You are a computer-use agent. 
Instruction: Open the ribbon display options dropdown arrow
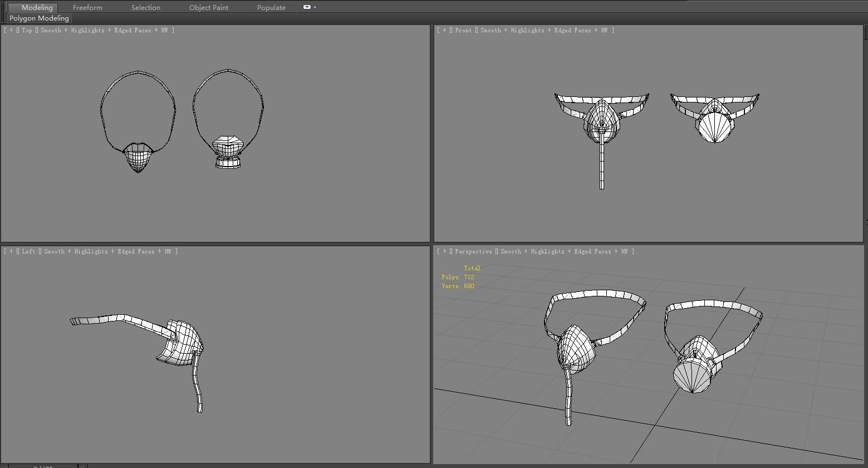[x=315, y=7]
